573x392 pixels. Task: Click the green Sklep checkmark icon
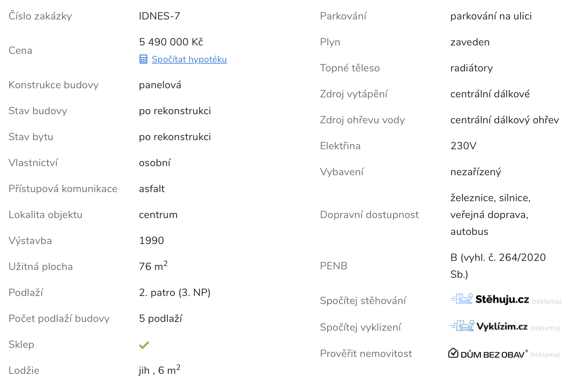tap(144, 345)
